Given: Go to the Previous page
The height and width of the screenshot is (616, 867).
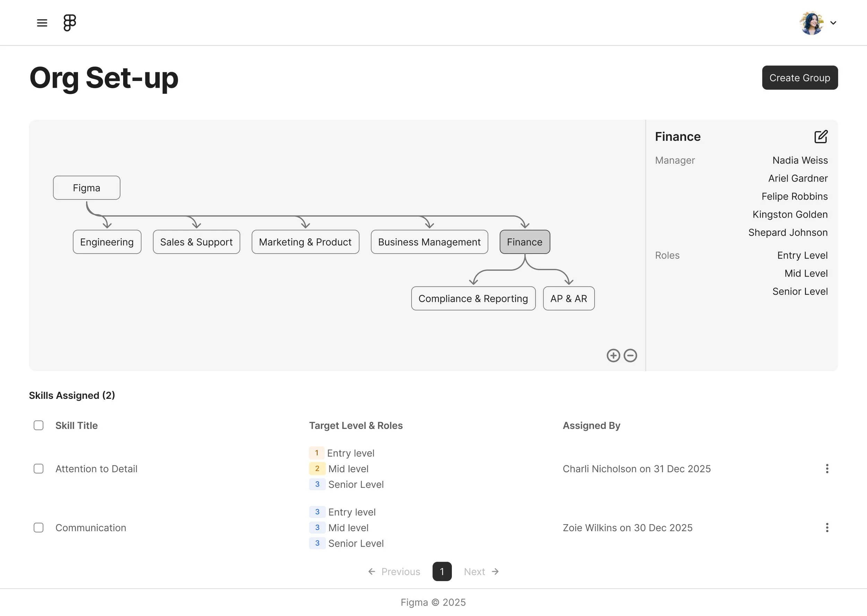Looking at the screenshot, I should pyautogui.click(x=394, y=571).
